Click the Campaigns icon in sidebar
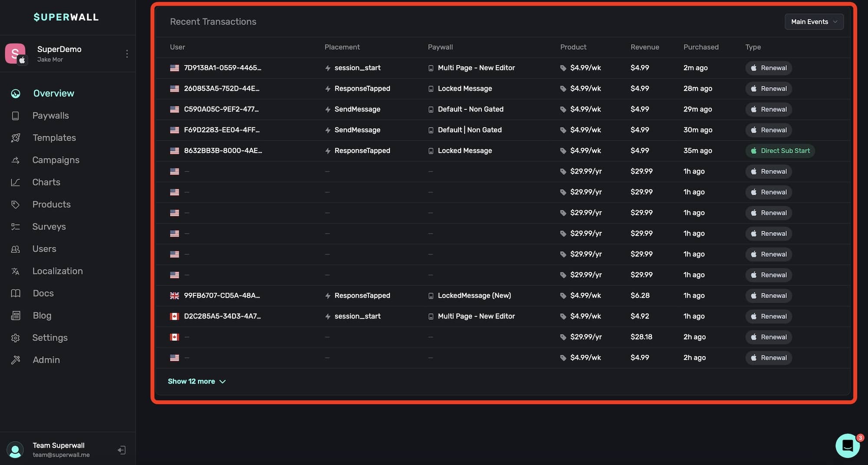The width and height of the screenshot is (868, 465). point(16,160)
